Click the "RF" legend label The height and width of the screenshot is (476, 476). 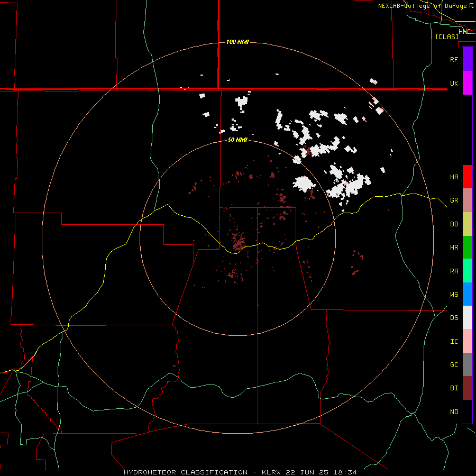(454, 59)
